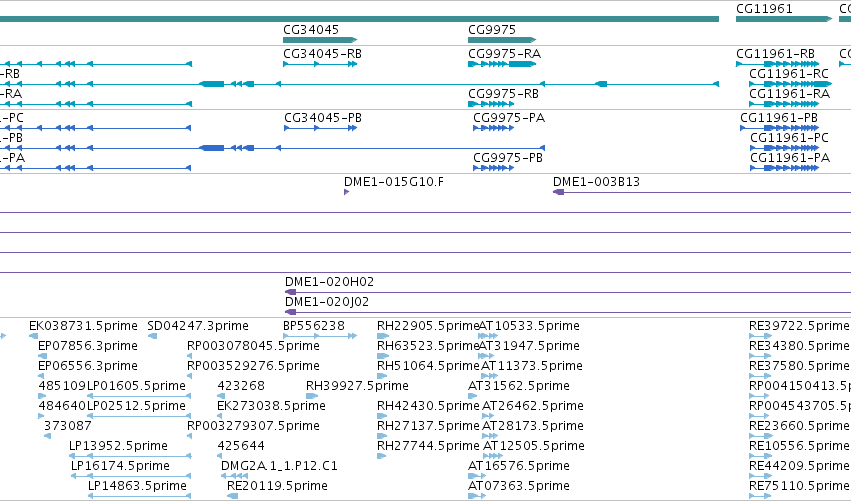Click the 423268 feature label
The width and height of the screenshot is (851, 501).
pyautogui.click(x=241, y=386)
